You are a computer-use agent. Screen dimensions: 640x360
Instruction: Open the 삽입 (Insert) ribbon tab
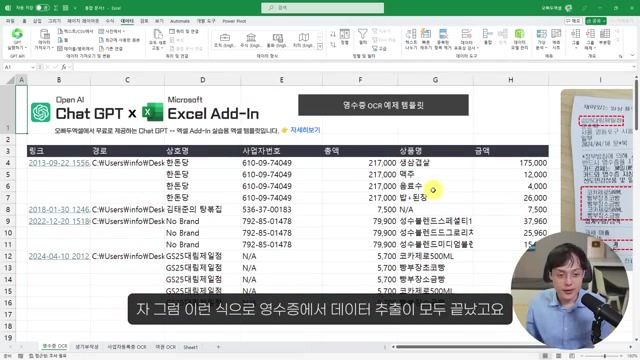point(37,21)
